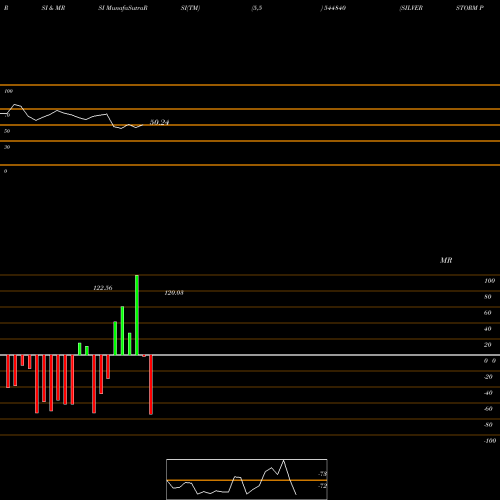Click the STORM P header text
Viewport: 500px width, 500px height.
pos(470,8)
